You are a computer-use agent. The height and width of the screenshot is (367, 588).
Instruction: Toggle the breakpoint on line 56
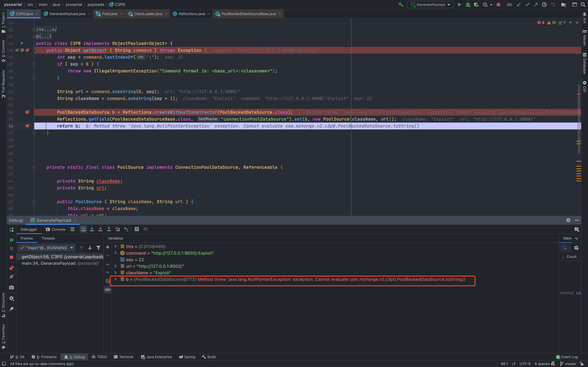click(x=27, y=126)
